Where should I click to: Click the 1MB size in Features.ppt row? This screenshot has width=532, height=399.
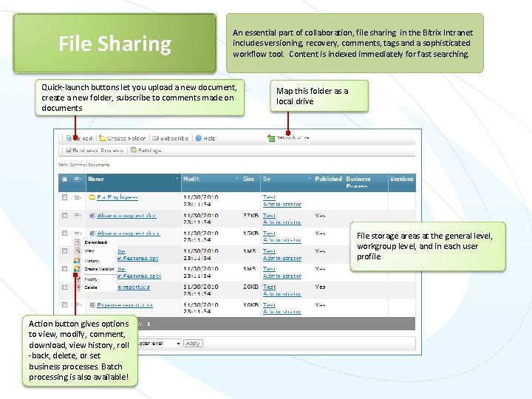pos(250,251)
